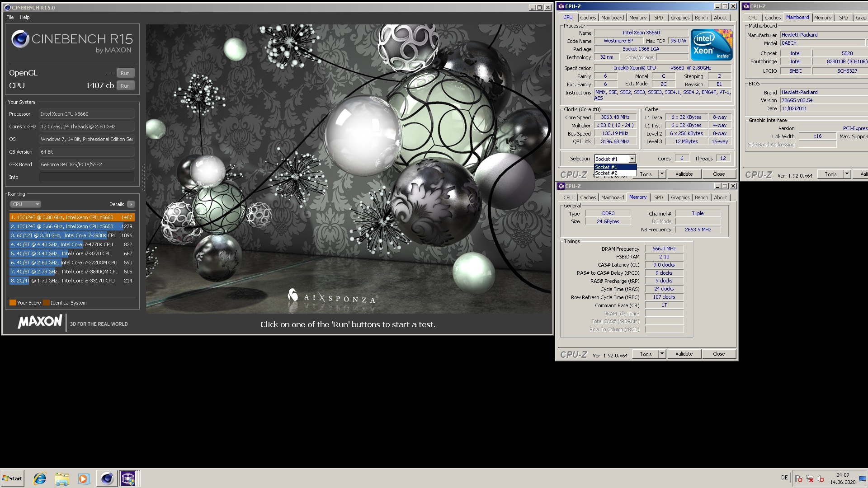
Task: Open Selection socket dropdown arrow in CPU-Z
Action: tap(632, 159)
